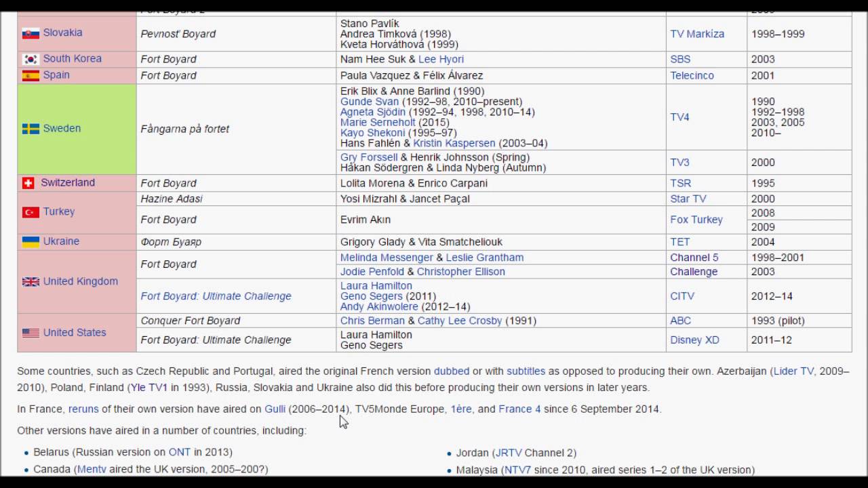868x488 pixels.
Task: Follow the TSR network link
Action: coord(680,183)
